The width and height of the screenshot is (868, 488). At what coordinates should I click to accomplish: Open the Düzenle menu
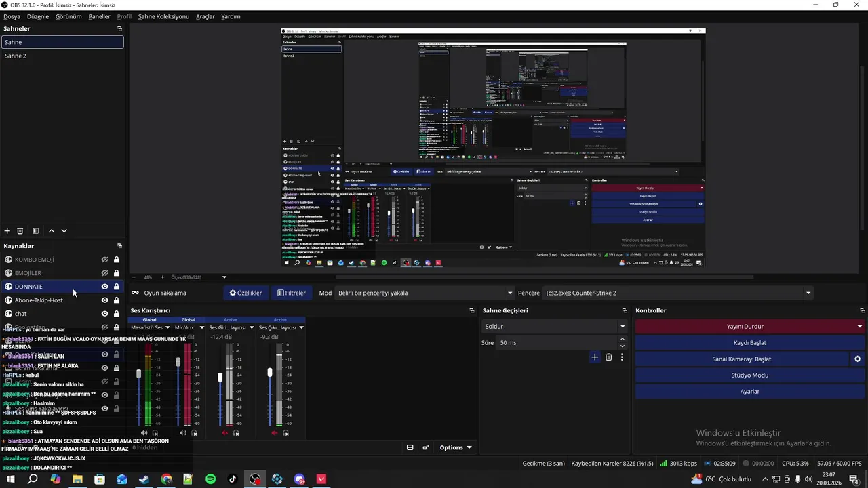point(38,16)
